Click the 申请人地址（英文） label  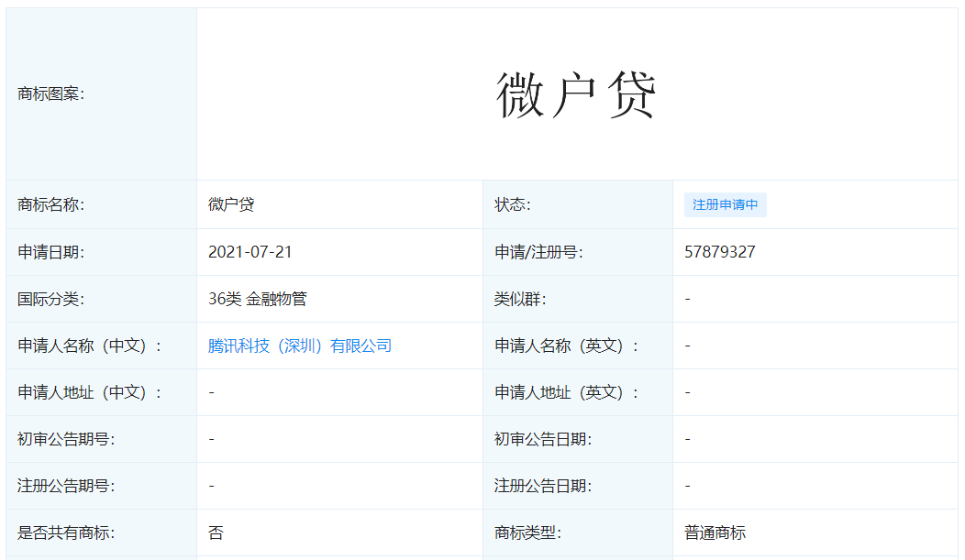[567, 393]
